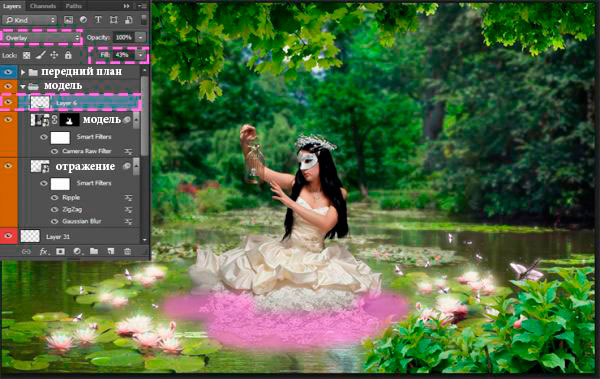Open blending options for ZigZag filter

tap(128, 210)
